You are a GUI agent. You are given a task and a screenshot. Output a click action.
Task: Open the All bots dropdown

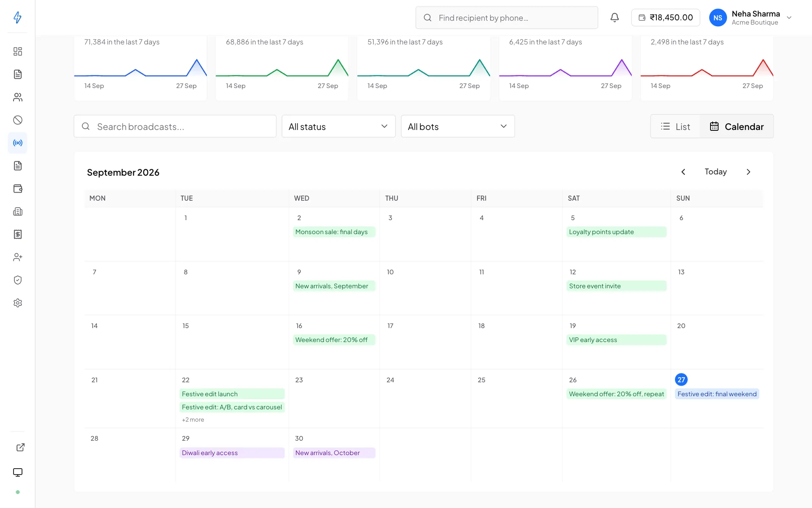(x=458, y=127)
